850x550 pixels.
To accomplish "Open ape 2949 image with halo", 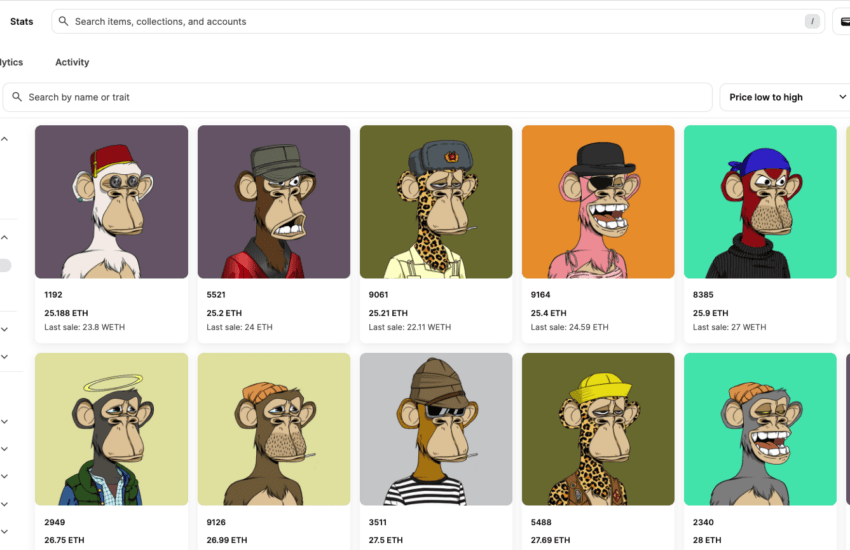I will pyautogui.click(x=112, y=429).
